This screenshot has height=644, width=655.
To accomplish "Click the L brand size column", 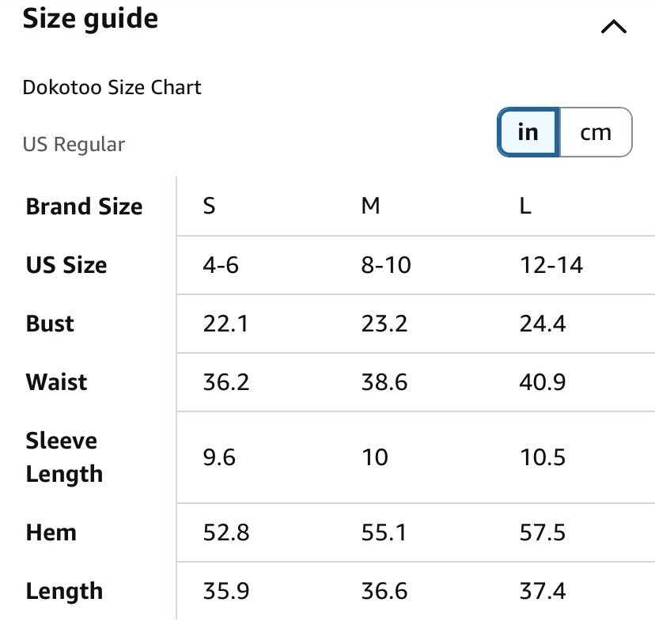I will pyautogui.click(x=525, y=206).
